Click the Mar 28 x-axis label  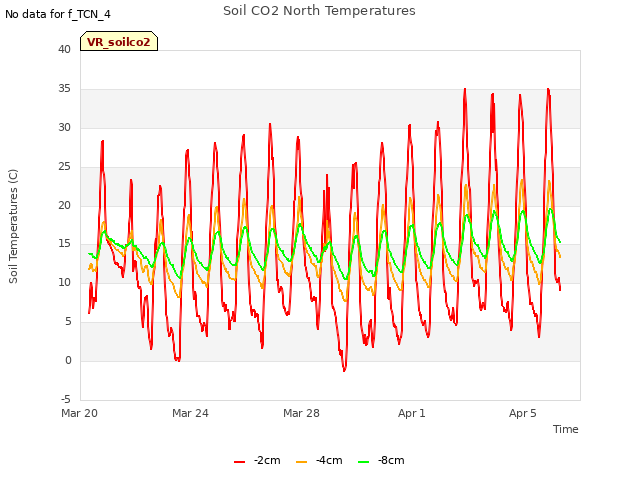click(x=301, y=413)
